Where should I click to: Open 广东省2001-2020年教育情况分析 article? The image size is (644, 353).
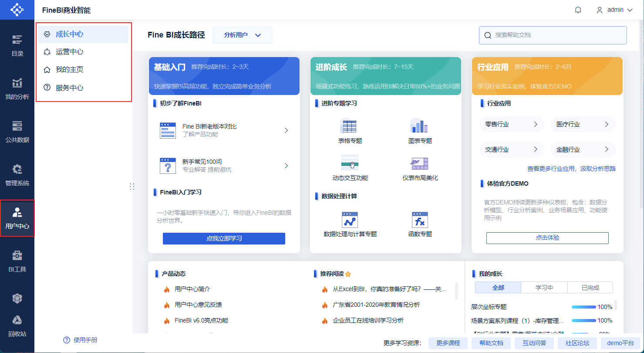coord(376,305)
